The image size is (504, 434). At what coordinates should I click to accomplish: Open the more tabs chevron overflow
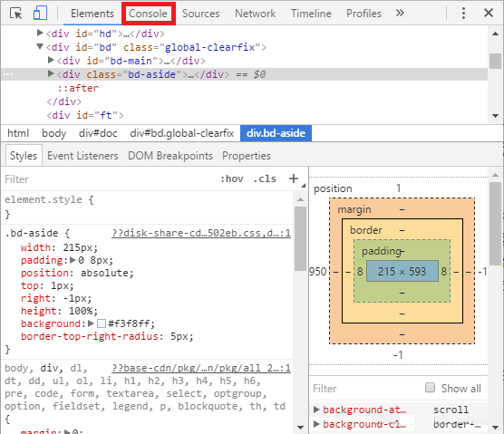click(x=400, y=14)
